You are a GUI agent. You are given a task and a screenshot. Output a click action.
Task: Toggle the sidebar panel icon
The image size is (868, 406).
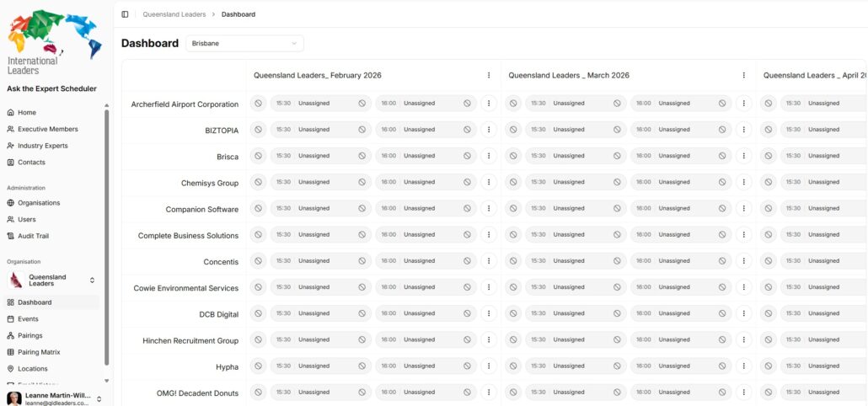pos(126,14)
